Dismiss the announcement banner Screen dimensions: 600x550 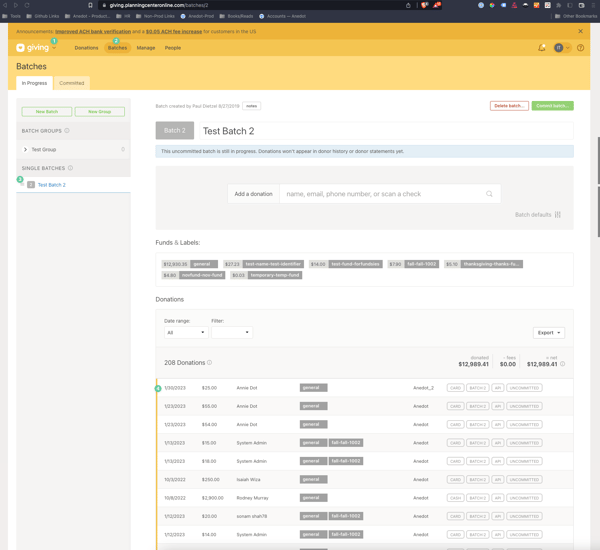pyautogui.click(x=580, y=31)
